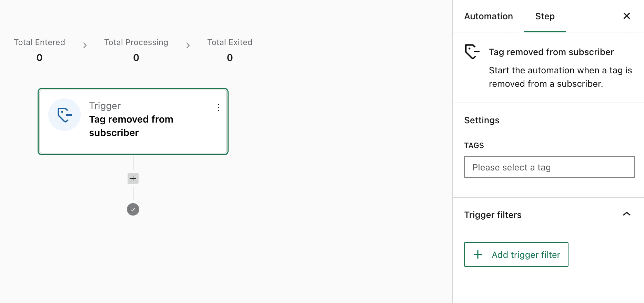Click the plus button to add step
Screen dimensions: 644x303
pyautogui.click(x=133, y=178)
